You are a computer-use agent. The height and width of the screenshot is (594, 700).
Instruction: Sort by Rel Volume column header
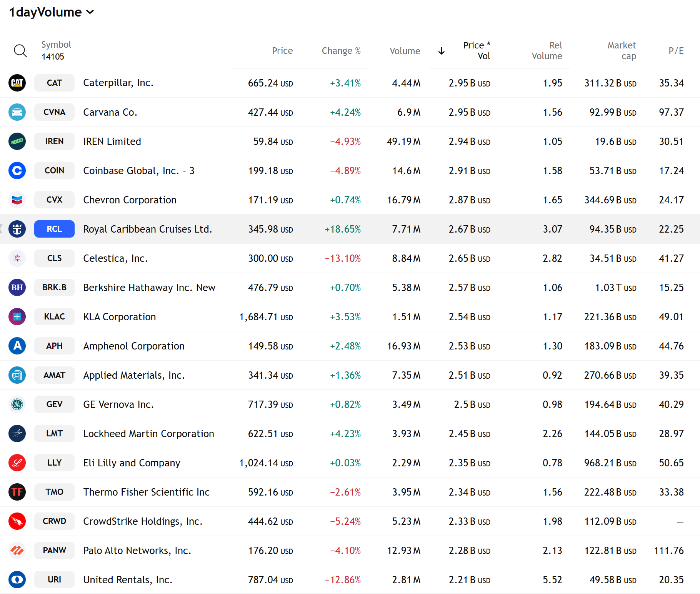(x=547, y=50)
